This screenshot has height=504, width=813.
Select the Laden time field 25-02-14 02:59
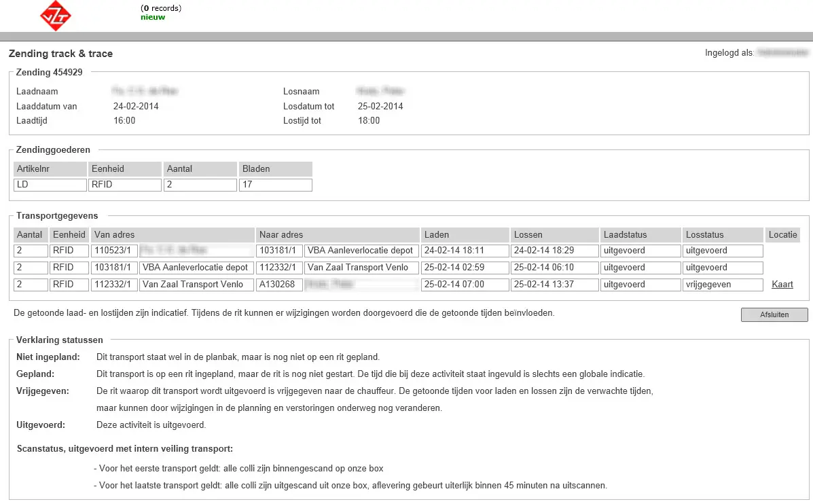click(x=465, y=268)
